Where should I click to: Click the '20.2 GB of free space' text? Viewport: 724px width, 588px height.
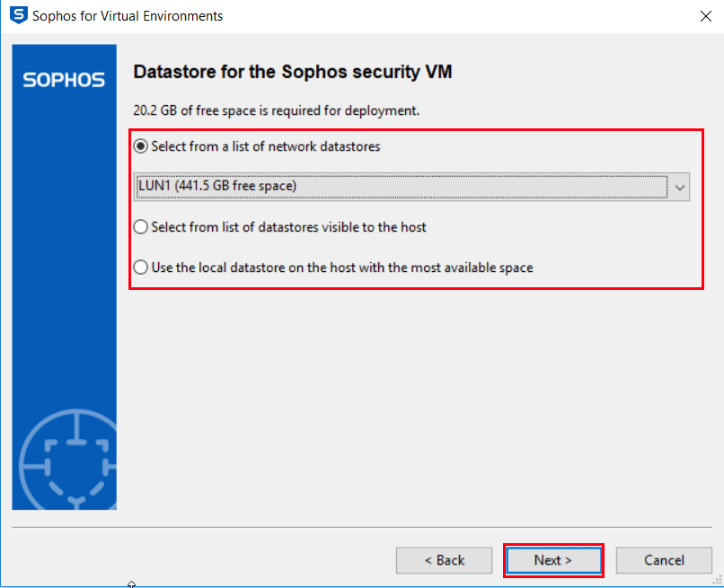pyautogui.click(x=276, y=110)
